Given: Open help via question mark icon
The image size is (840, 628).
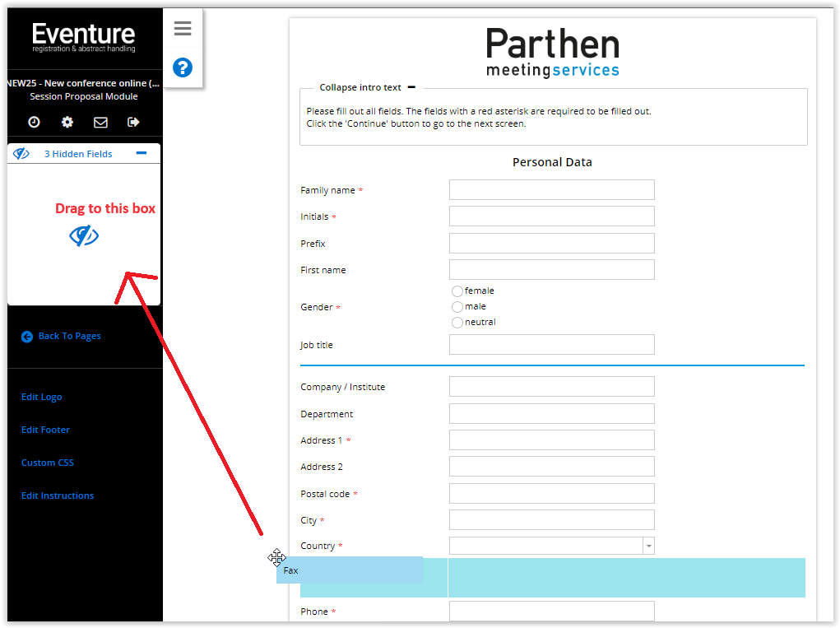Looking at the screenshot, I should 183,67.
